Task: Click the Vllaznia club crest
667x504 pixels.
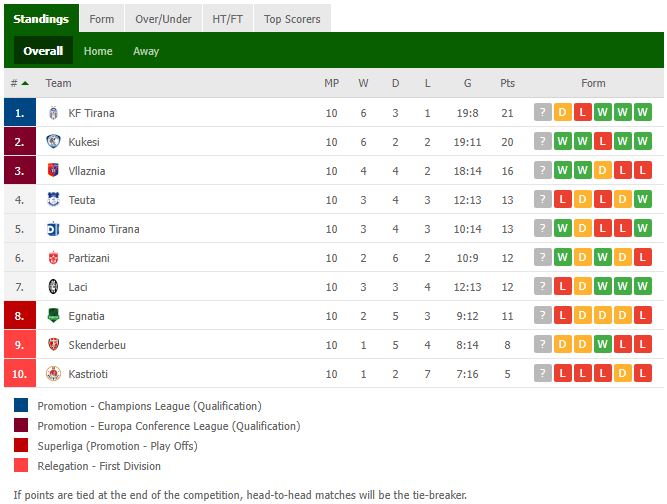Action: click(54, 171)
